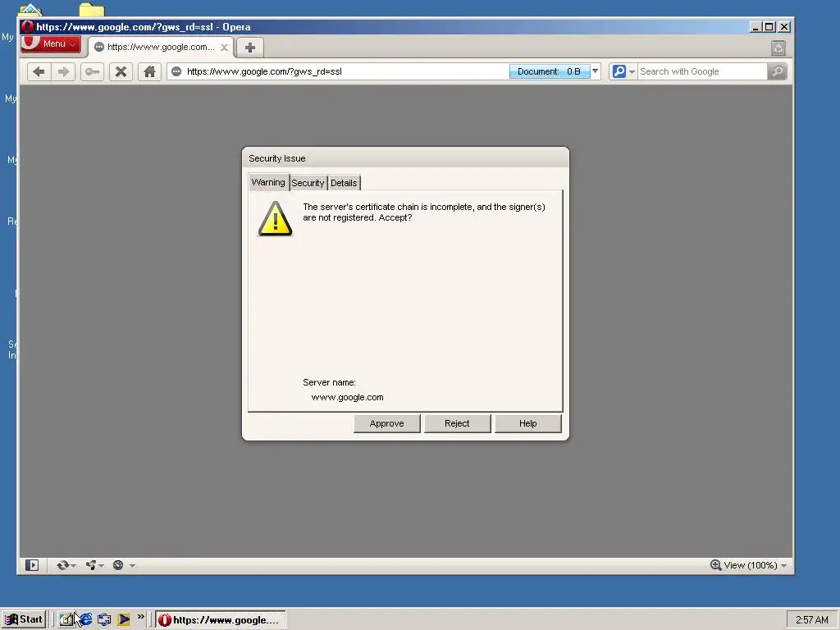840x630 pixels.
Task: Click the site badge in the address bar
Action: tap(176, 72)
